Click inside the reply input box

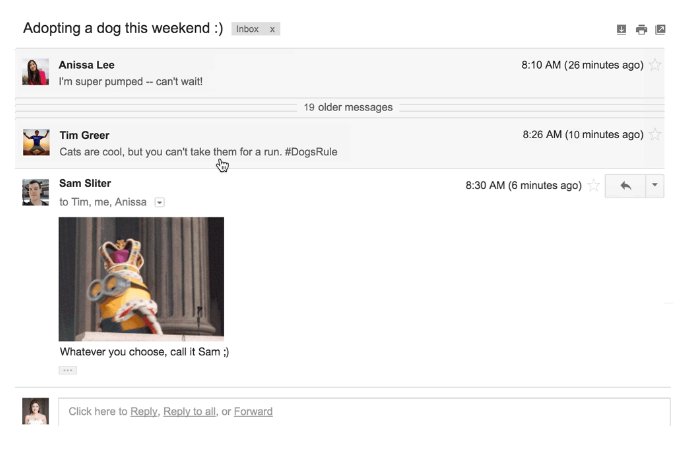click(364, 412)
